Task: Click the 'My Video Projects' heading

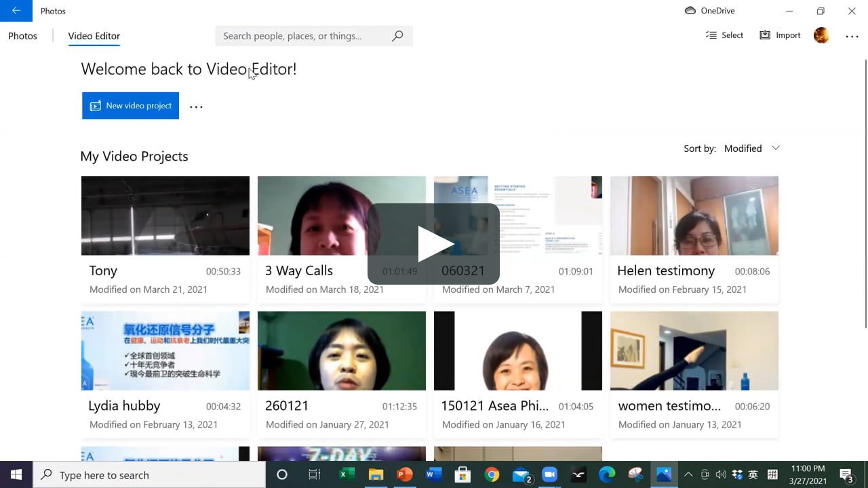Action: coord(134,156)
